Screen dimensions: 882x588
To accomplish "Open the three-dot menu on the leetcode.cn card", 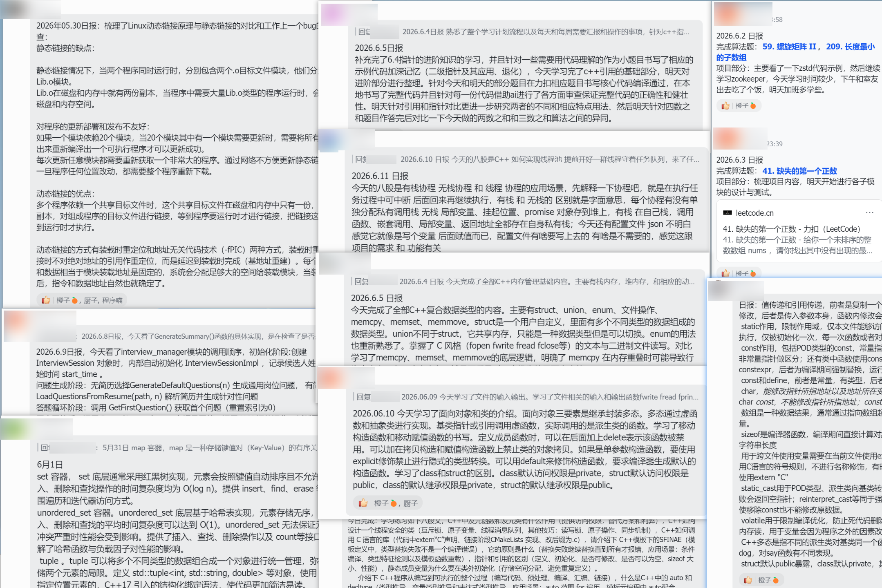I will tap(869, 212).
